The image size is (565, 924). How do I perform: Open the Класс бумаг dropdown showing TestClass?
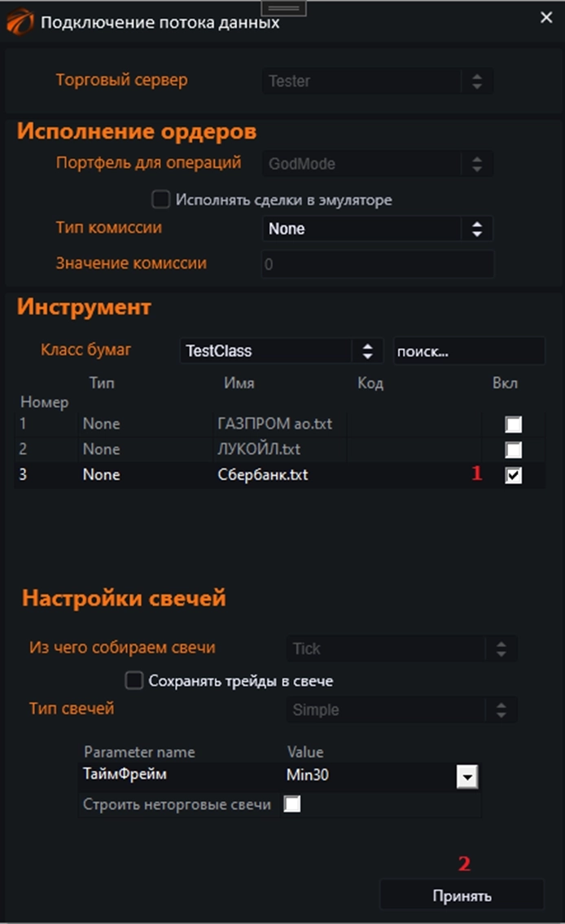pyautogui.click(x=368, y=350)
